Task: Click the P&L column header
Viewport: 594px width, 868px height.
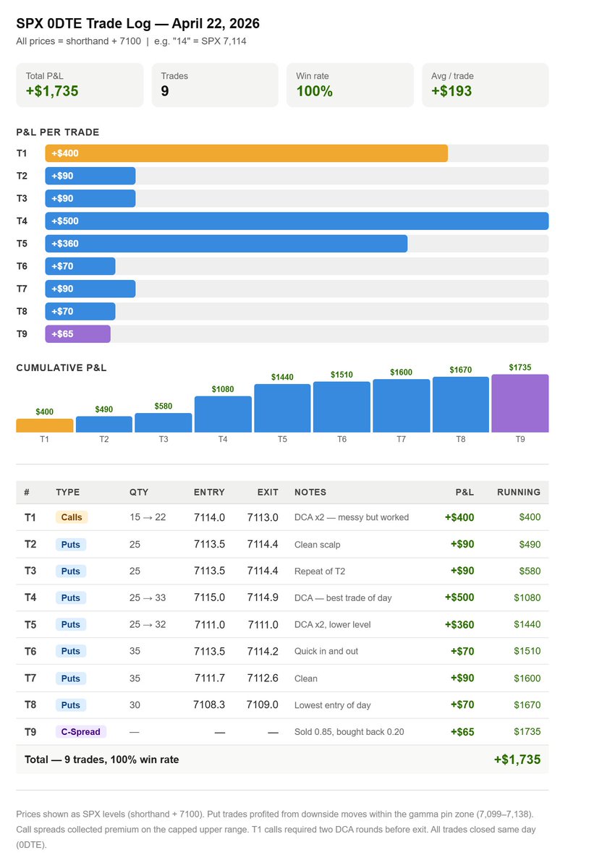Action: (x=464, y=492)
